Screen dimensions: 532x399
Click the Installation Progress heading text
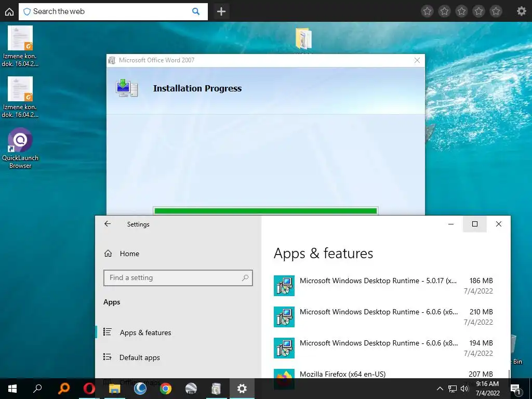[197, 88]
